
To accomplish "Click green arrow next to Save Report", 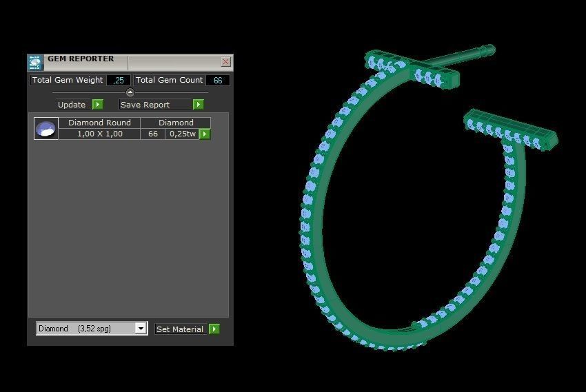I will pos(199,105).
